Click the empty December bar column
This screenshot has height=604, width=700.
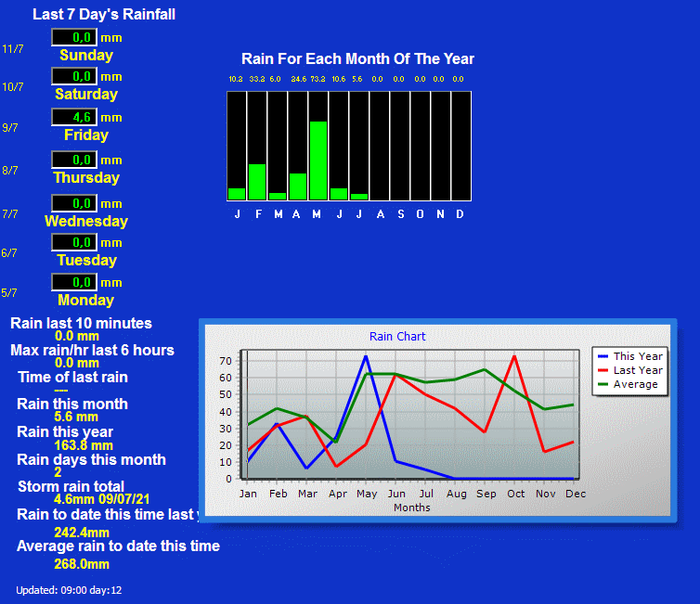[460, 146]
